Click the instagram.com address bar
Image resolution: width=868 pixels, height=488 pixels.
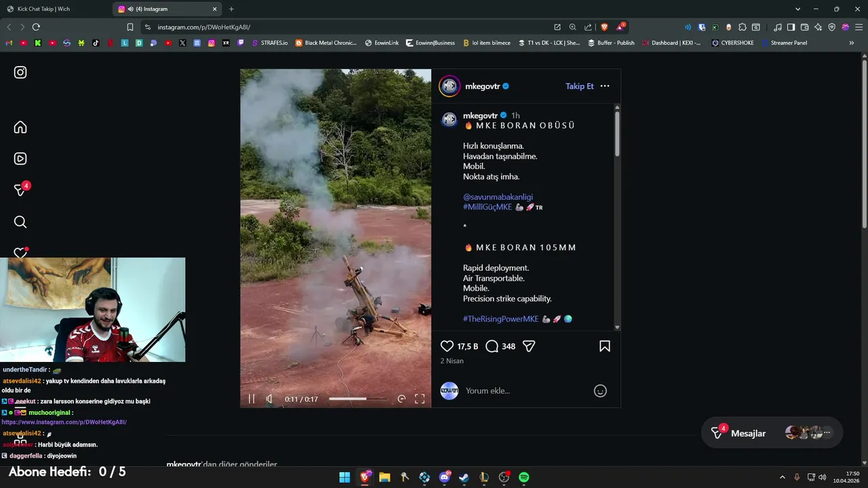pyautogui.click(x=346, y=27)
